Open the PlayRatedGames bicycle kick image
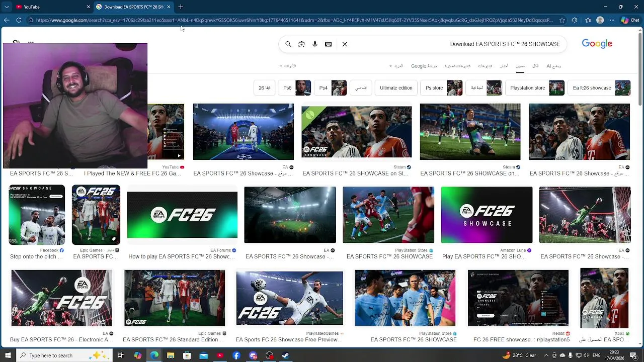Screen dimensions: 644x362 290,298
